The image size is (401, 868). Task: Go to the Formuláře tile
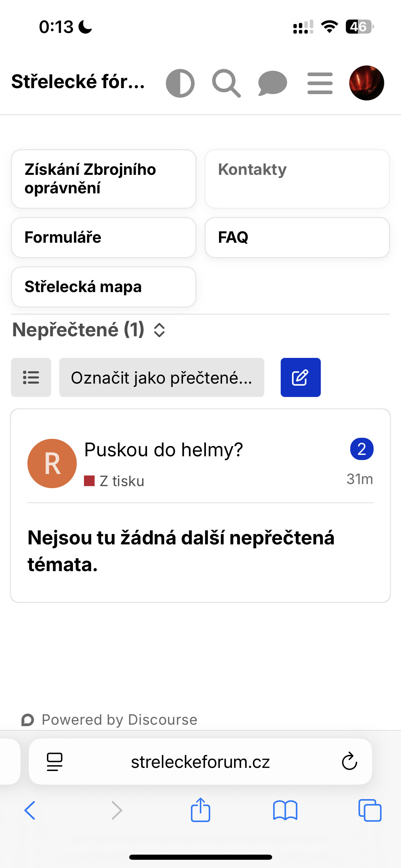(x=104, y=237)
